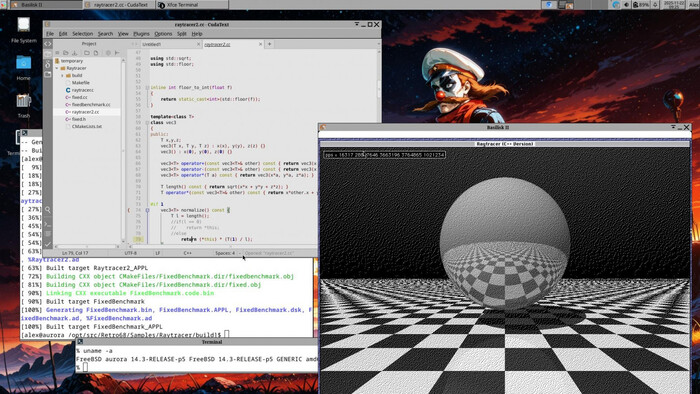Fold the code block at line 53
The width and height of the screenshot is (700, 394).
pos(147,87)
